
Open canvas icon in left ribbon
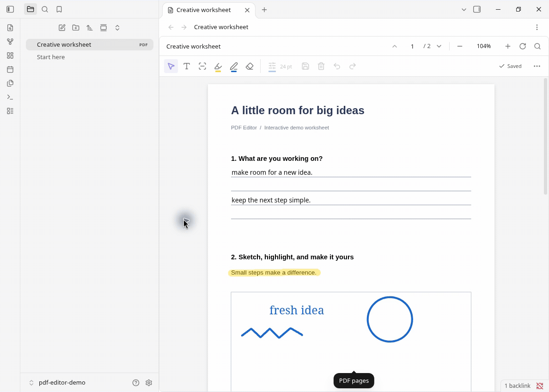coord(10,55)
